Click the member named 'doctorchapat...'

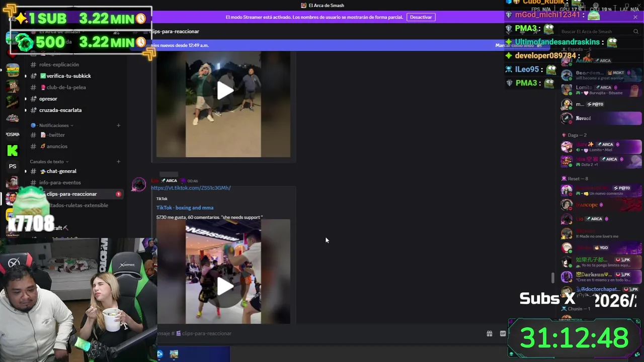tap(601, 291)
